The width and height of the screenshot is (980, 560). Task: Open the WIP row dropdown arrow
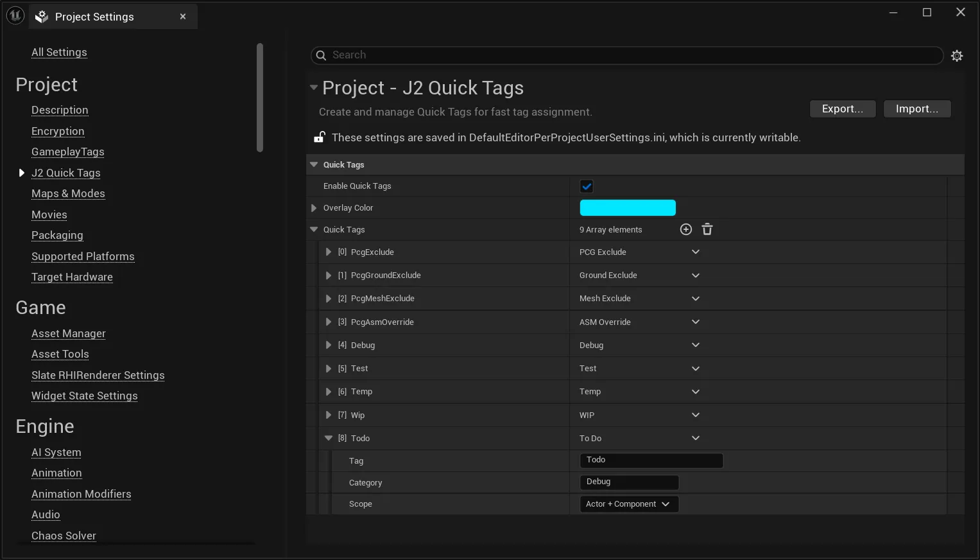click(x=696, y=415)
